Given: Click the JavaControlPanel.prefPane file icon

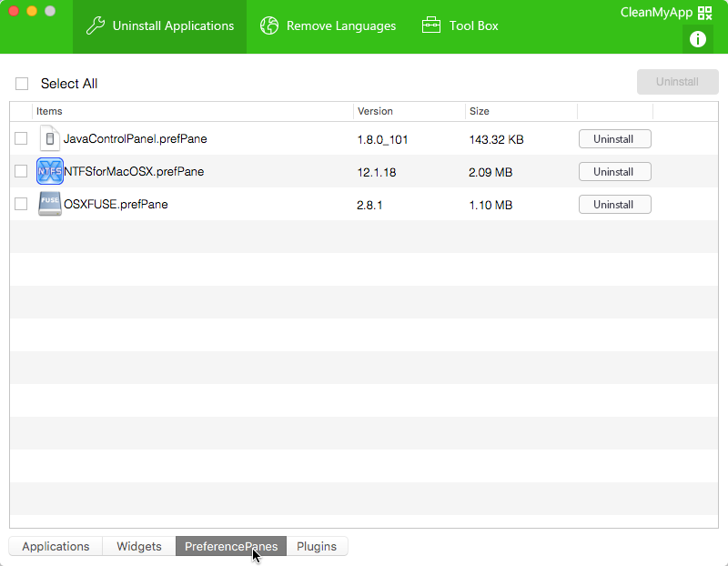Looking at the screenshot, I should [50, 139].
